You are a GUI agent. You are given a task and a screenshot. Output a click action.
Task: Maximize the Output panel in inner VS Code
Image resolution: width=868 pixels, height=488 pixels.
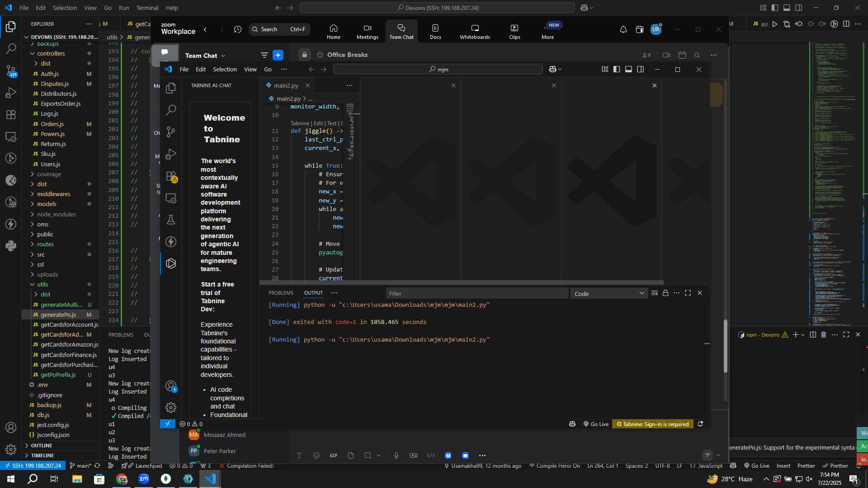point(688,293)
